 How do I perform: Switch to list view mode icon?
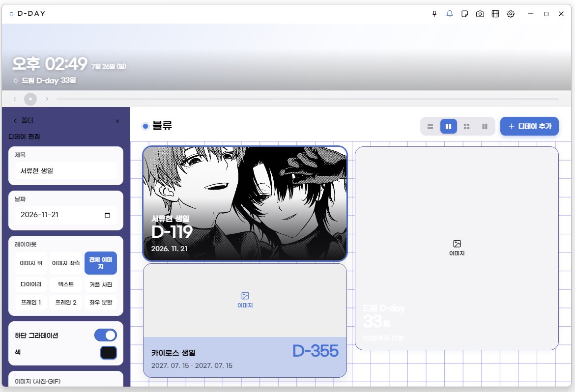click(x=431, y=127)
